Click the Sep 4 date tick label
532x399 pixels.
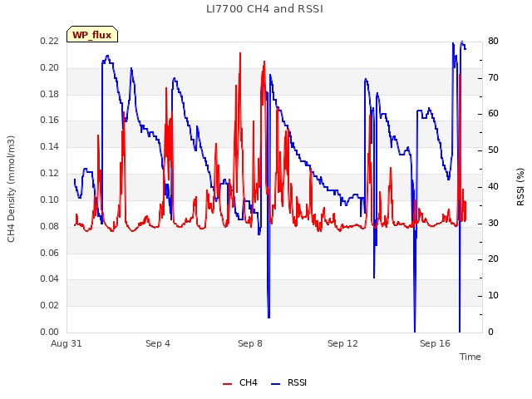click(158, 343)
